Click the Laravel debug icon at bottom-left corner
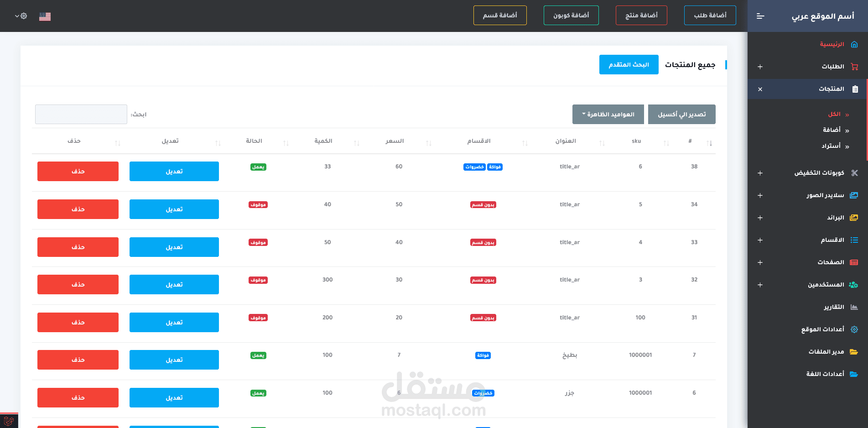The image size is (868, 428). pyautogui.click(x=9, y=421)
